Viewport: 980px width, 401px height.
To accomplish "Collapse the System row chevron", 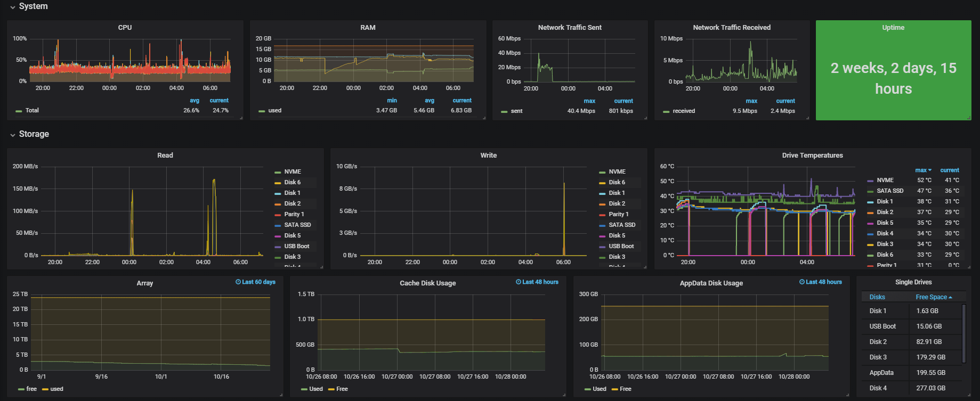I will [x=12, y=7].
